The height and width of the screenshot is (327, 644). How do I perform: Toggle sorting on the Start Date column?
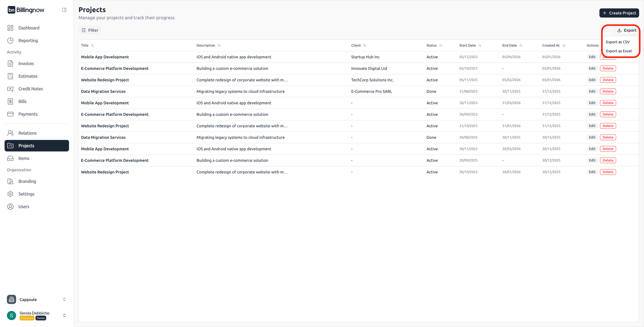tap(480, 45)
